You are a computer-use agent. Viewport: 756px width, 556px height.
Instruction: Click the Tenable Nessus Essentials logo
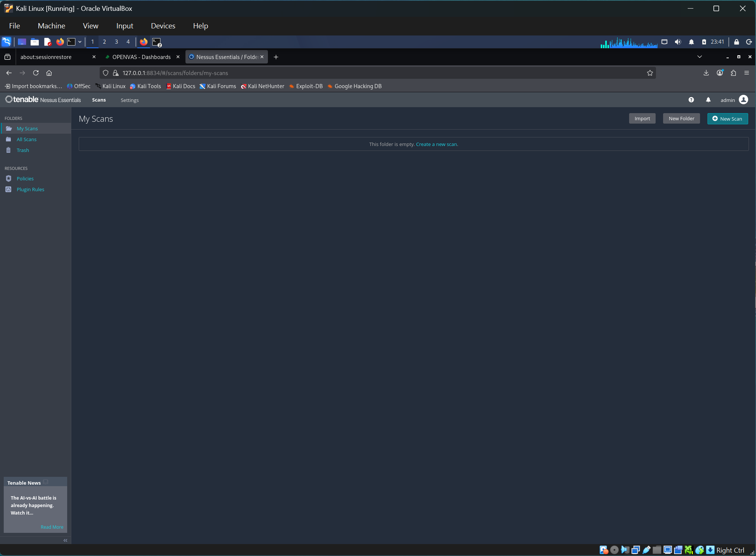[x=43, y=100]
